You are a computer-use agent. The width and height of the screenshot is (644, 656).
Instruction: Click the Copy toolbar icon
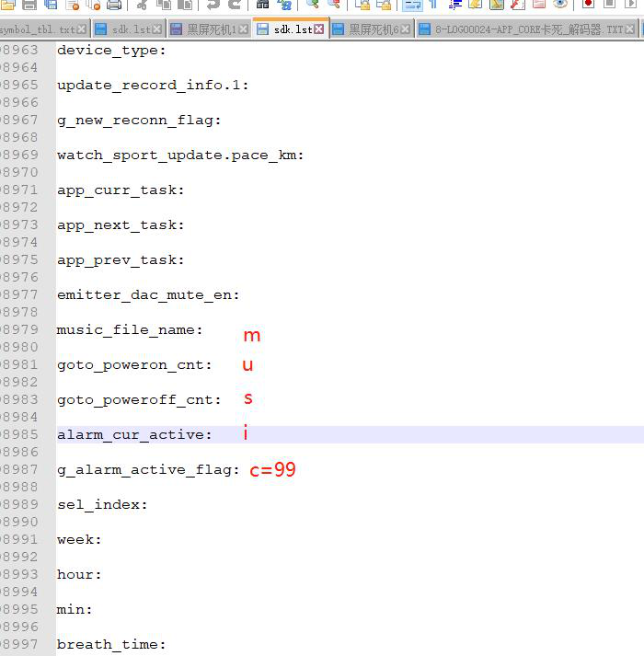point(164,5)
